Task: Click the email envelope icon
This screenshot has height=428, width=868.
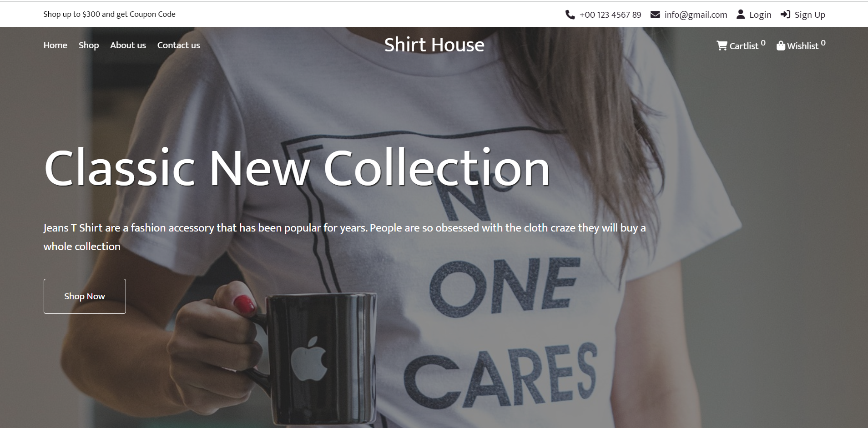Action: click(655, 15)
